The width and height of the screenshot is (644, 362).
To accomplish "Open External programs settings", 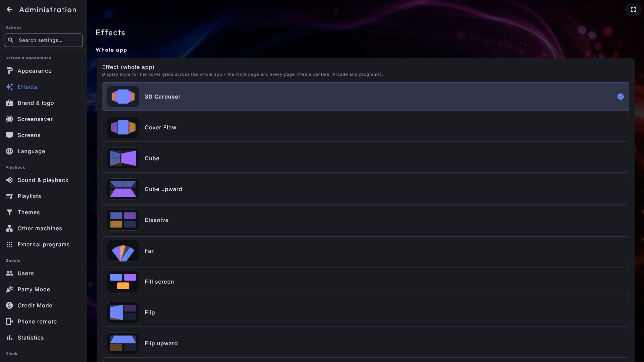I will (44, 244).
